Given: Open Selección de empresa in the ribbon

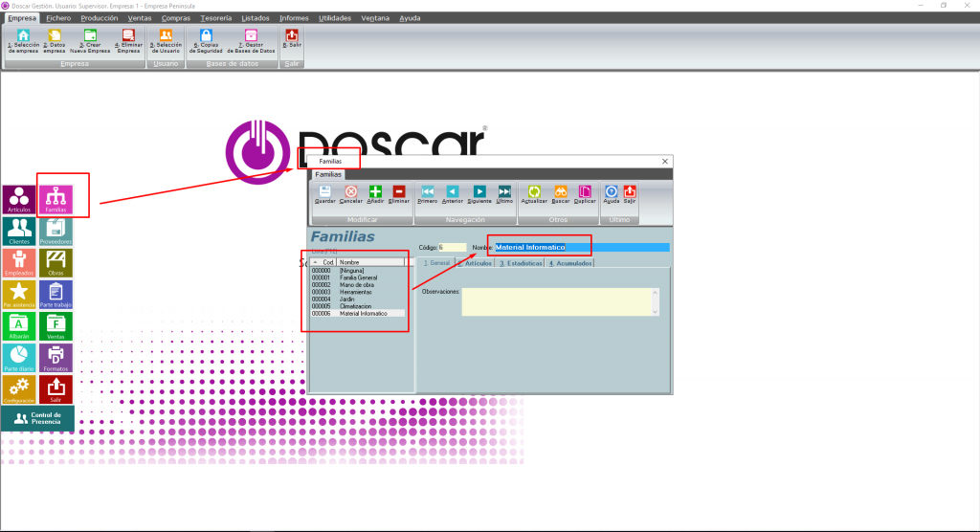Looking at the screenshot, I should point(23,42).
